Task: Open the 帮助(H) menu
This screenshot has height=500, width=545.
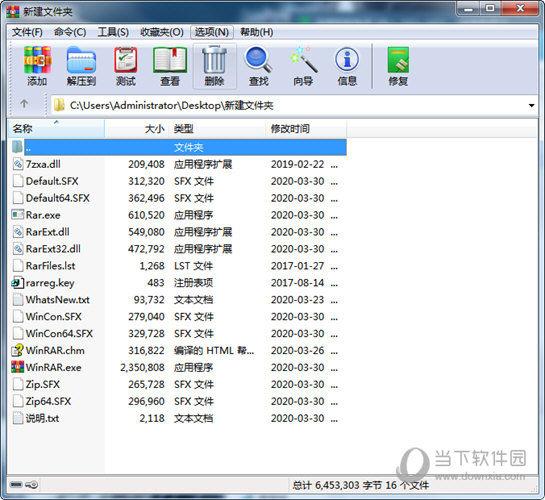Action: 257,32
